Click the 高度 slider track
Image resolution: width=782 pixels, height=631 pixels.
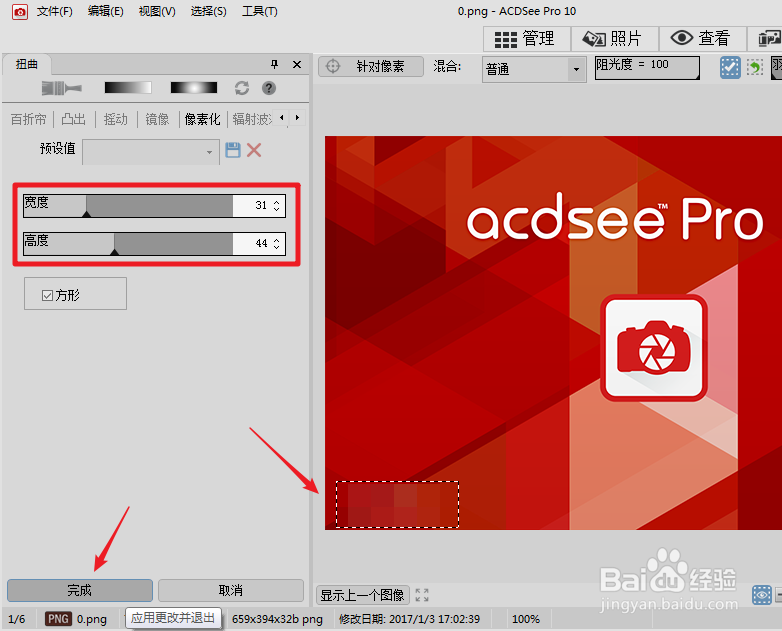(x=128, y=243)
